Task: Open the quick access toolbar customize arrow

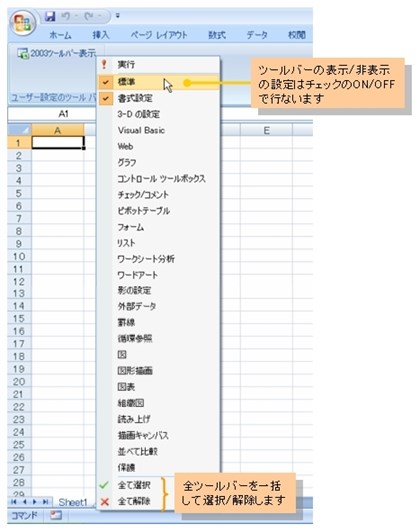Action: click(x=117, y=16)
